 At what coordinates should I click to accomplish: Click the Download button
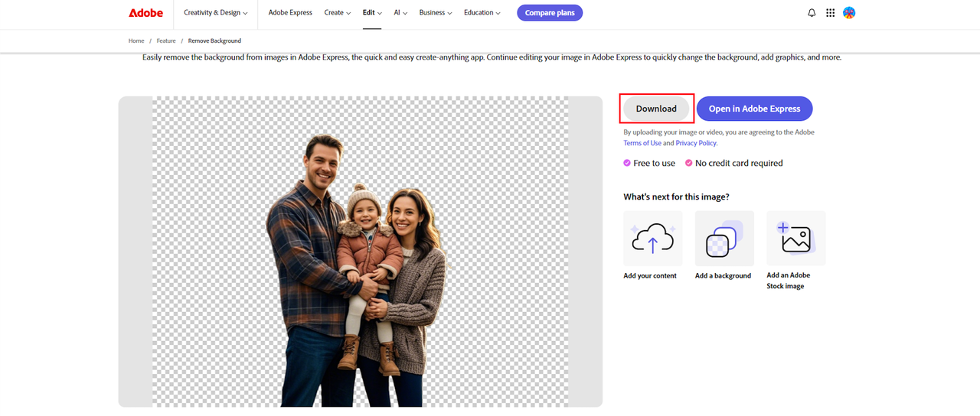656,109
